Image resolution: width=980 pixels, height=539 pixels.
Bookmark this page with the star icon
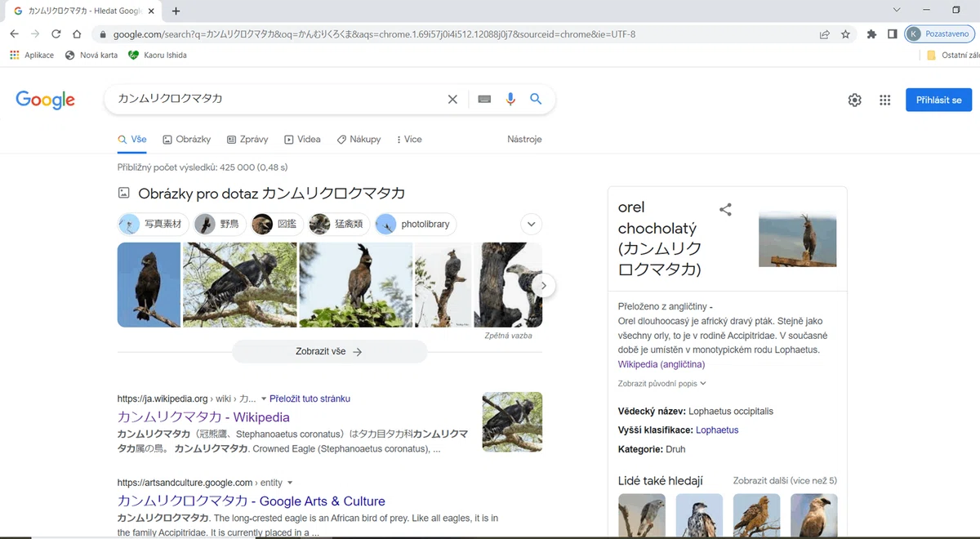tap(845, 34)
